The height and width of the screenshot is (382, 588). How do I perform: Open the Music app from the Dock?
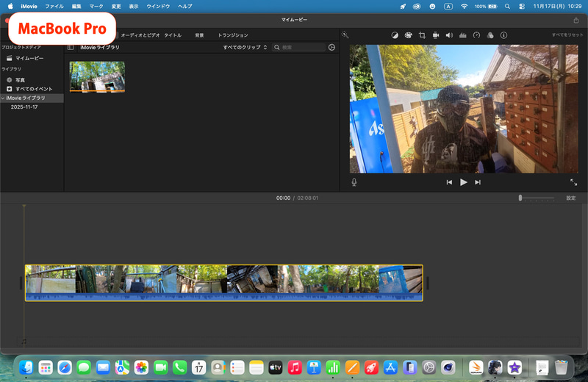tap(295, 367)
